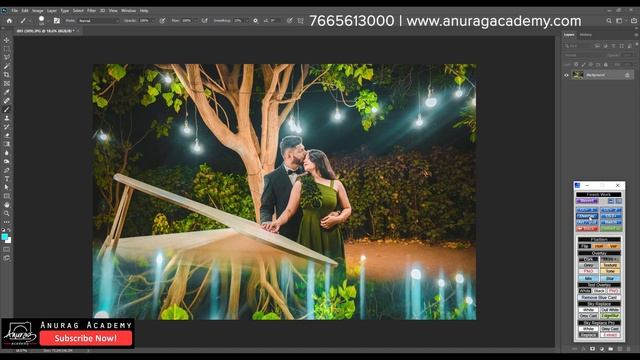Viewport: 640px width, 360px height.
Task: Select the Clone Stamp tool
Action: [x=7, y=118]
